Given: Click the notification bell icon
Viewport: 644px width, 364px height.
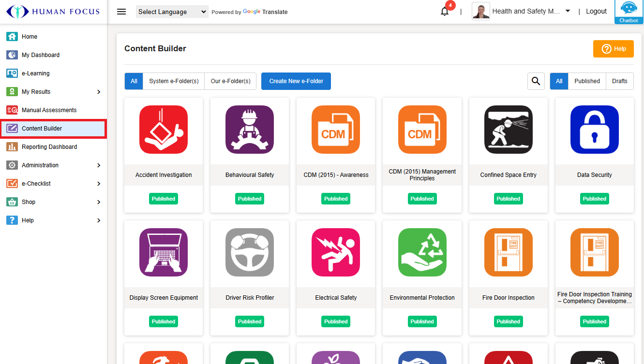Looking at the screenshot, I should (445, 12).
